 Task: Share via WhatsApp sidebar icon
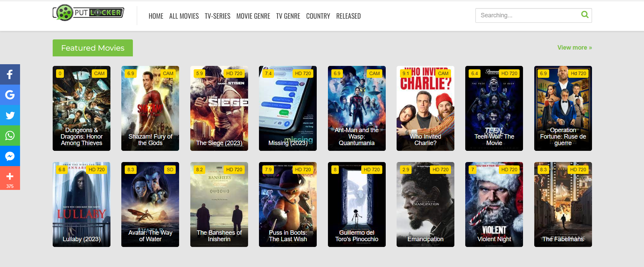(10, 136)
